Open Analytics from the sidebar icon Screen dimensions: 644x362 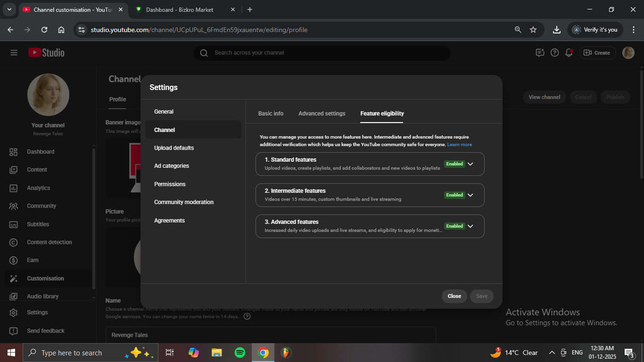tap(14, 188)
